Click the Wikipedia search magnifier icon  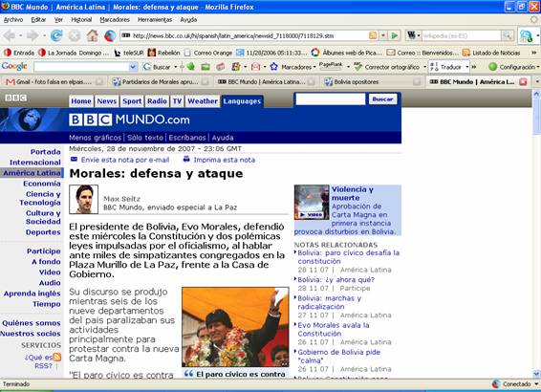[508, 35]
